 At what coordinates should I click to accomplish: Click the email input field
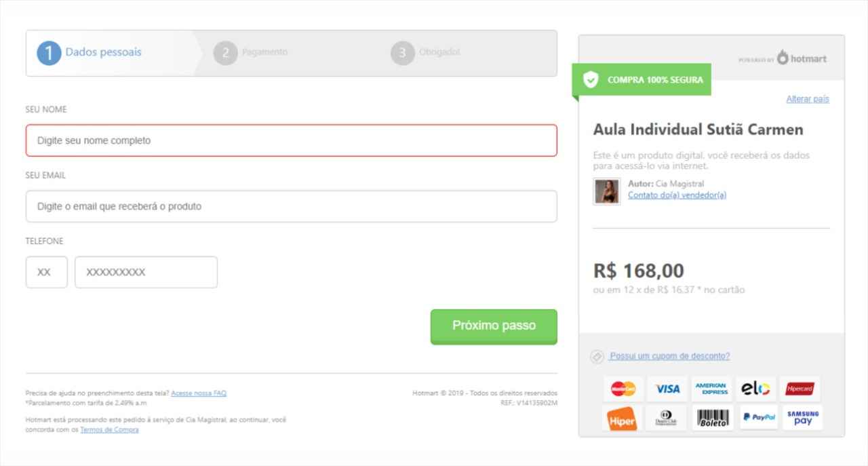[x=292, y=206]
